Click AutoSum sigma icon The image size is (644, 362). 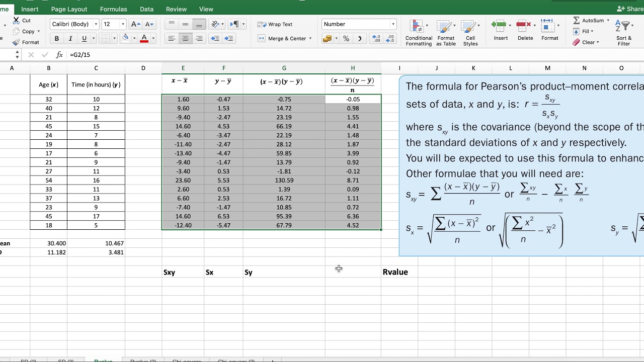pos(577,21)
